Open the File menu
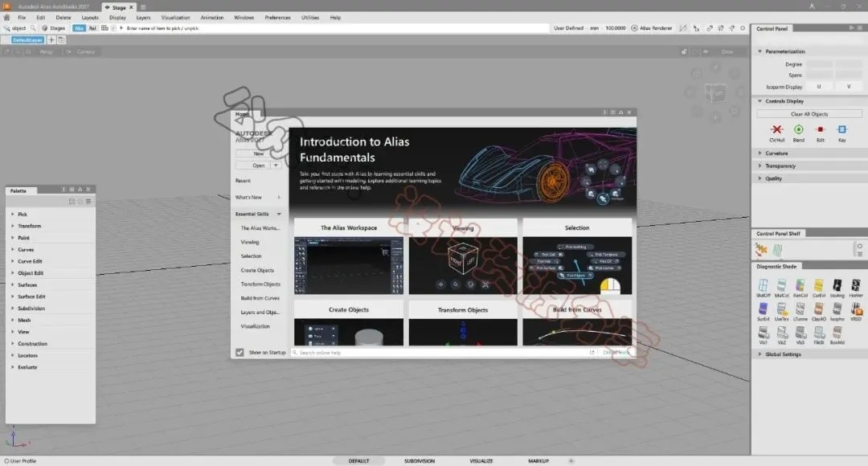868x466 pixels. [22, 18]
